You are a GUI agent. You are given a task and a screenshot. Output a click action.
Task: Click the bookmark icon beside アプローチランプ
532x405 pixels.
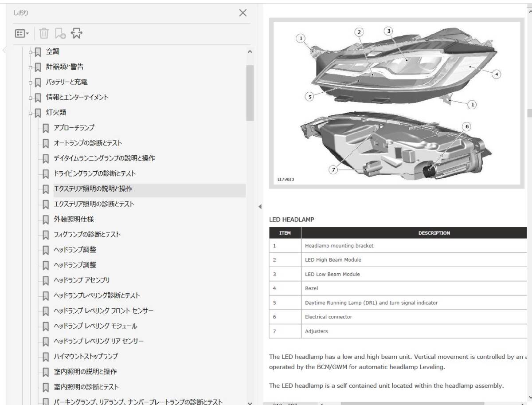click(46, 127)
